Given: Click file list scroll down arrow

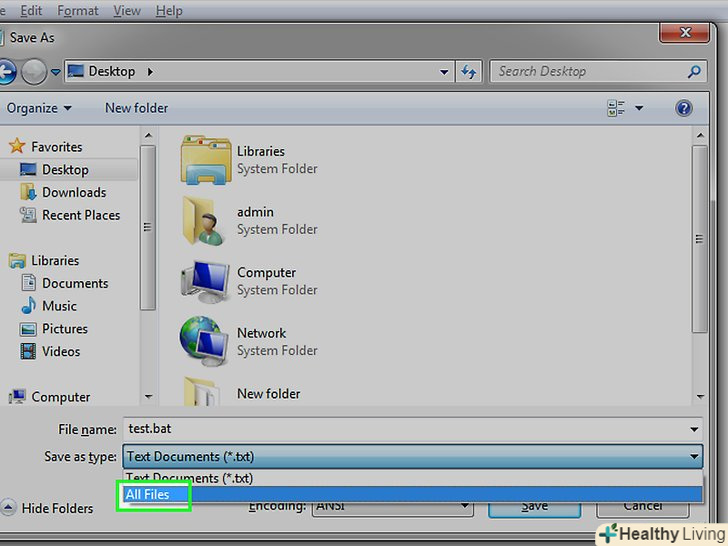Looking at the screenshot, I should coord(700,396).
